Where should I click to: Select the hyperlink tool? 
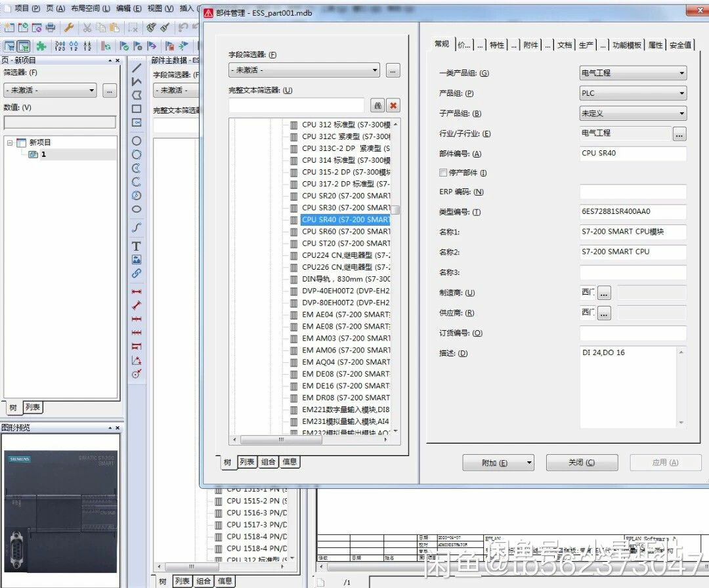coord(136,274)
